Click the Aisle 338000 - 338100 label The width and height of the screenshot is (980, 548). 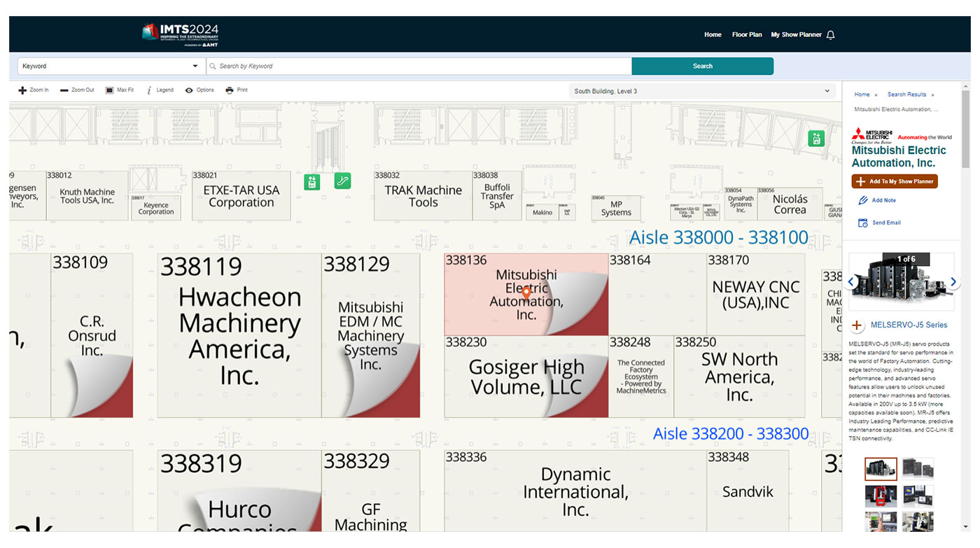pyautogui.click(x=719, y=237)
